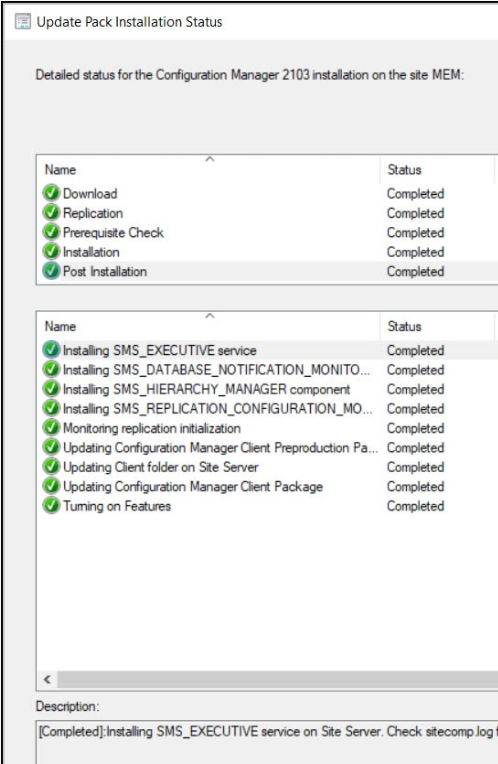Select Installing SMS_DATABASE_NOTIFICATION_MONITO... text

[x=216, y=370]
